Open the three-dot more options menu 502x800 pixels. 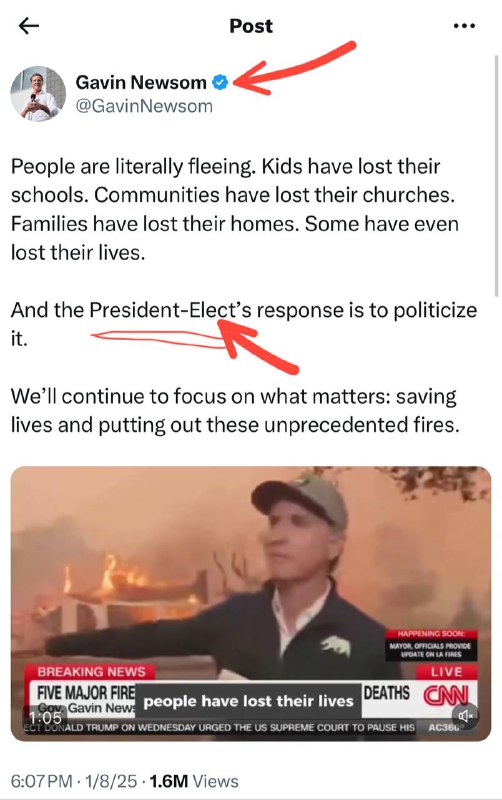tap(464, 26)
